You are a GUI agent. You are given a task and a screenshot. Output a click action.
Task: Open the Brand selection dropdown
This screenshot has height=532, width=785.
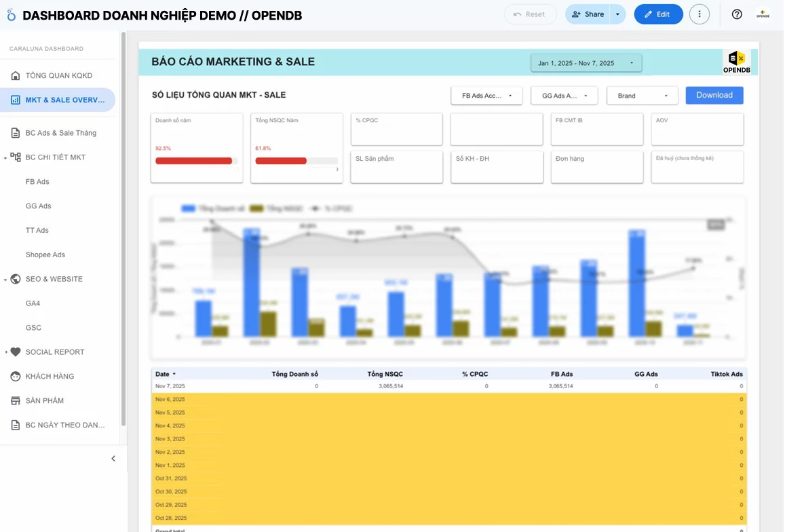click(641, 95)
